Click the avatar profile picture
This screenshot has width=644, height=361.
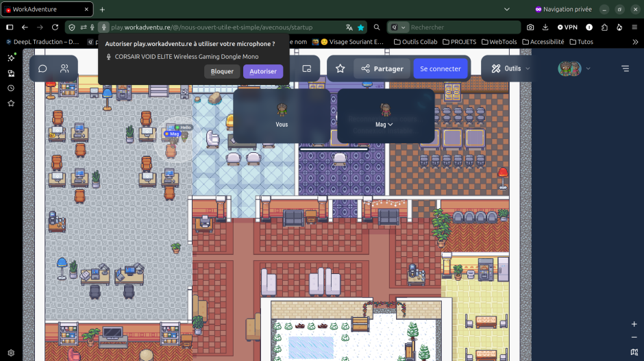(x=569, y=69)
